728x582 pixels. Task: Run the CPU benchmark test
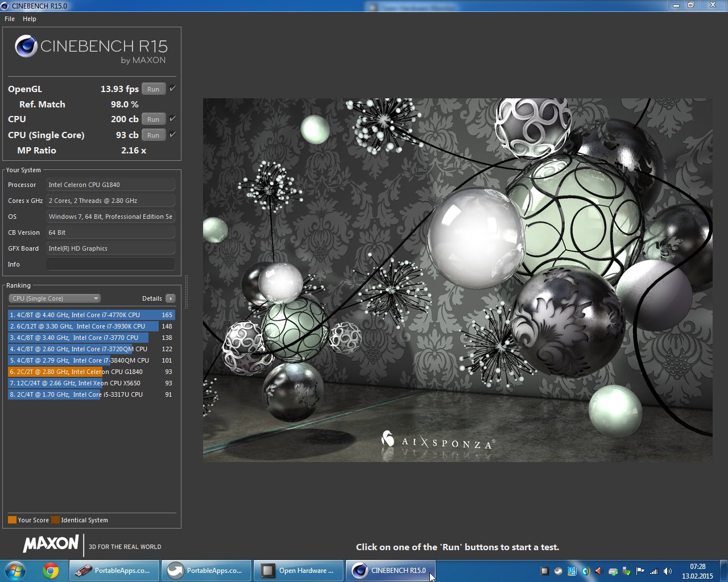[x=154, y=119]
